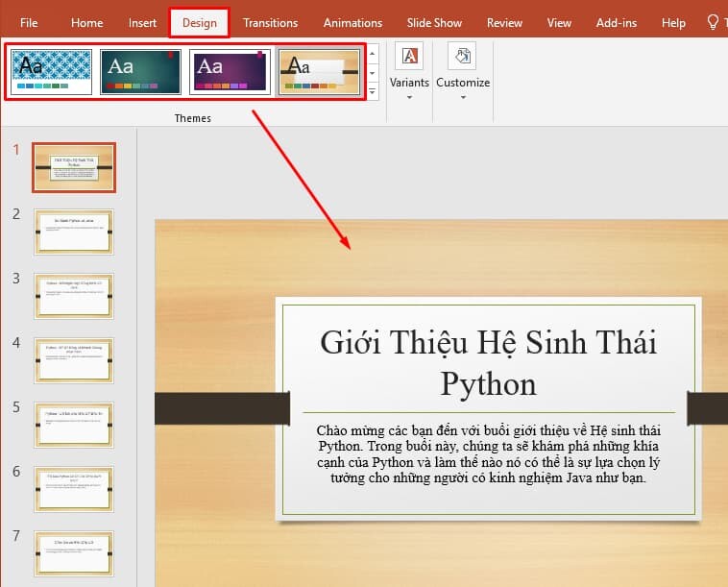
Task: Expand the Variants dropdown arrow
Action: click(x=409, y=97)
